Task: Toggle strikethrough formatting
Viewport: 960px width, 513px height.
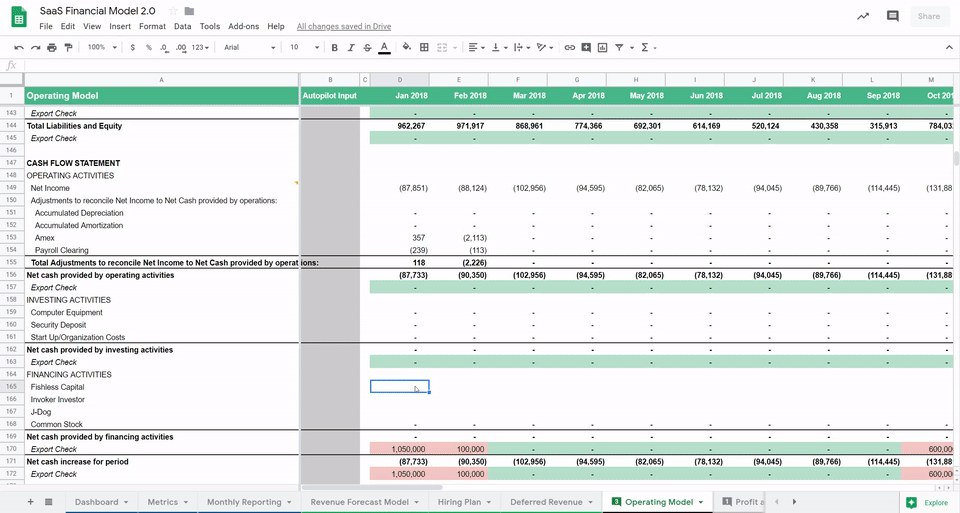Action: [x=367, y=47]
